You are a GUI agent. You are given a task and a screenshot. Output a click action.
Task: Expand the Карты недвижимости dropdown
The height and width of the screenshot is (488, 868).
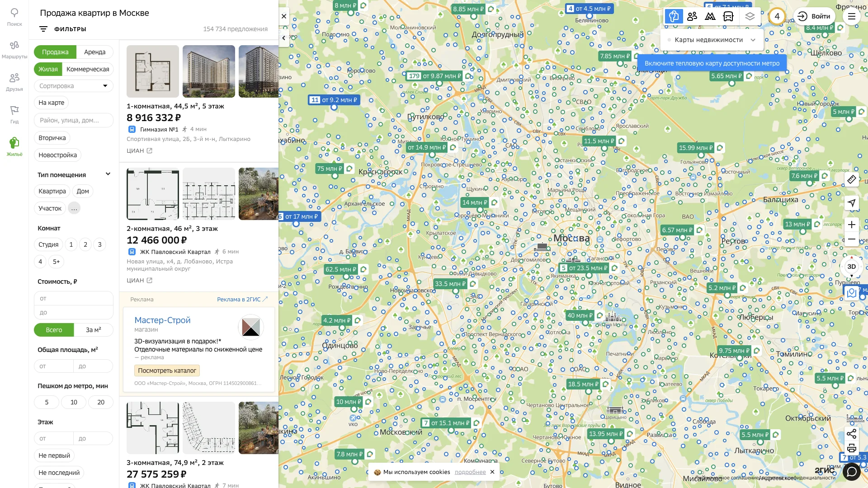coord(712,40)
